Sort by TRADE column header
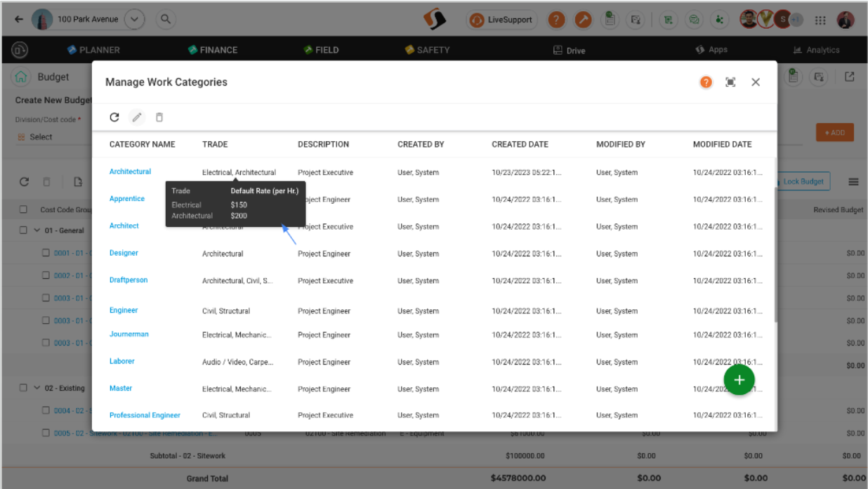Image resolution: width=868 pixels, height=489 pixels. (215, 144)
